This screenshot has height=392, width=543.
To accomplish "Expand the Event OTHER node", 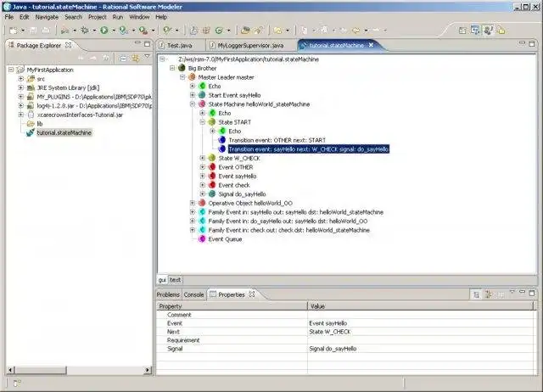I will pyautogui.click(x=203, y=167).
